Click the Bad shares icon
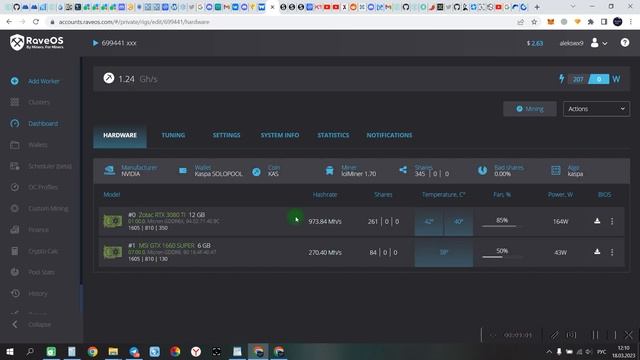The image size is (640, 360). (x=482, y=170)
